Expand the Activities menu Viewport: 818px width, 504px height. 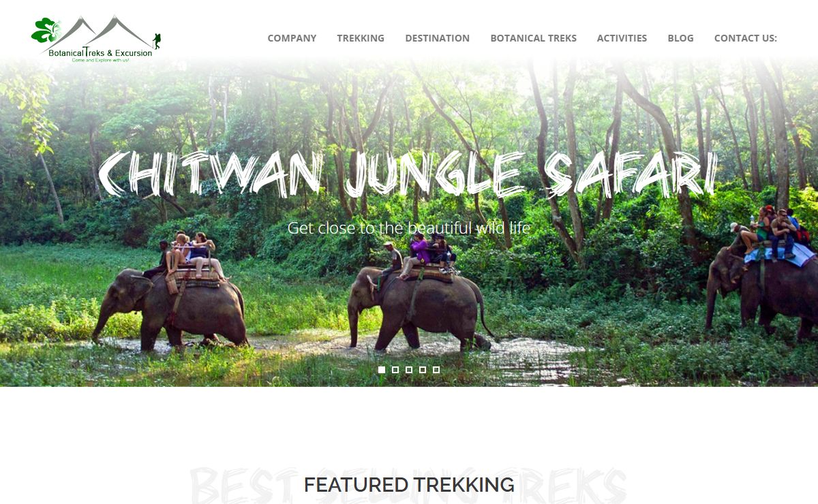click(622, 38)
